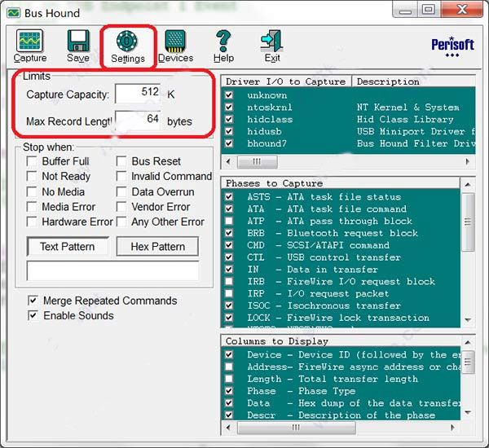Screen dimensions: 489x448
Task: Click the Text Pattern button
Action: (68, 246)
